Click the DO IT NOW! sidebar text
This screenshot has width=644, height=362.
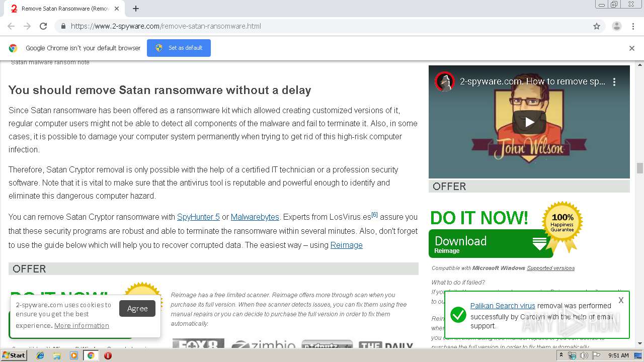point(479,218)
